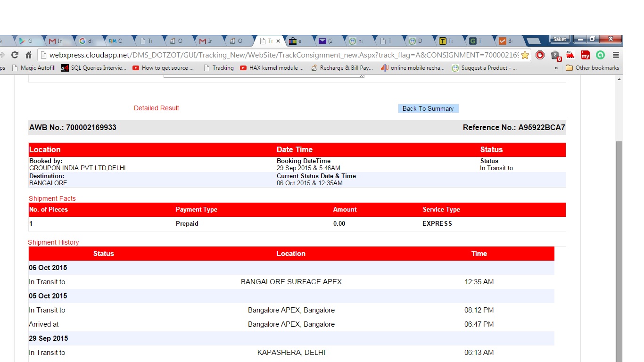Open the Chrome hamburger menu

click(x=616, y=55)
